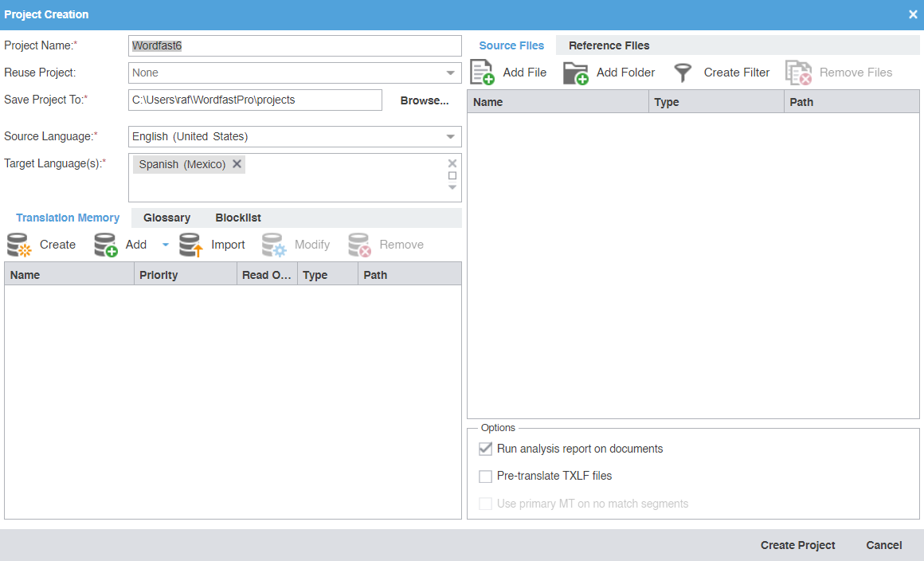924x561 pixels.
Task: Click the Add translation memory icon
Action: (x=105, y=244)
